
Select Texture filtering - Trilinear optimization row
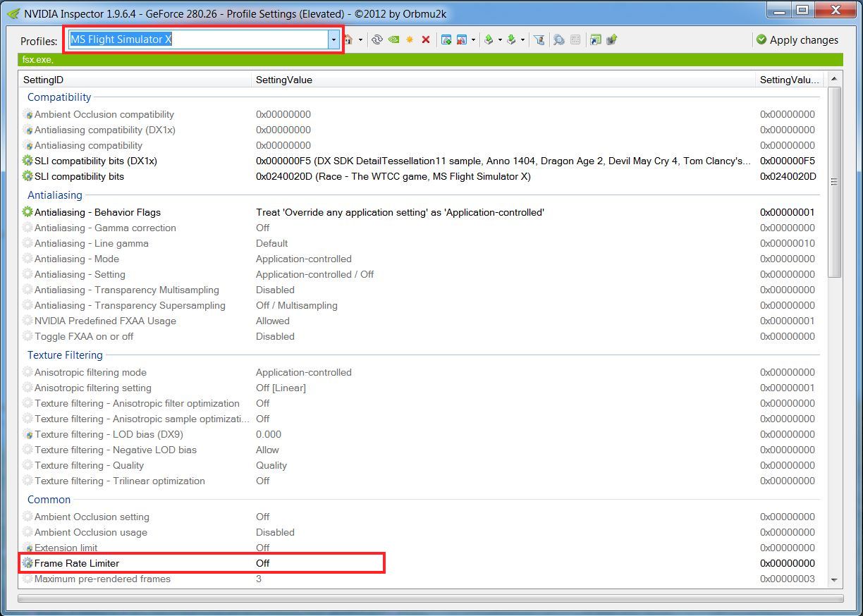tap(420, 481)
